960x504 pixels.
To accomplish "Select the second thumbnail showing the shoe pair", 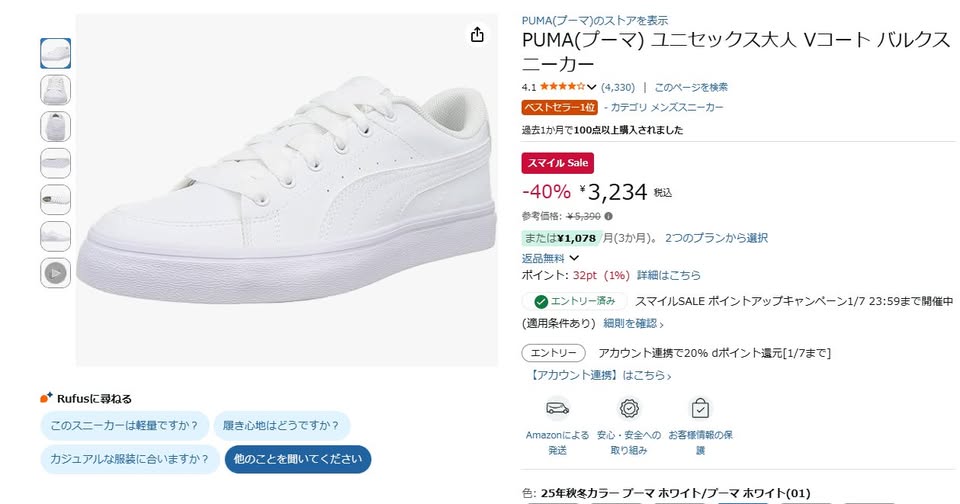I will click(x=55, y=90).
